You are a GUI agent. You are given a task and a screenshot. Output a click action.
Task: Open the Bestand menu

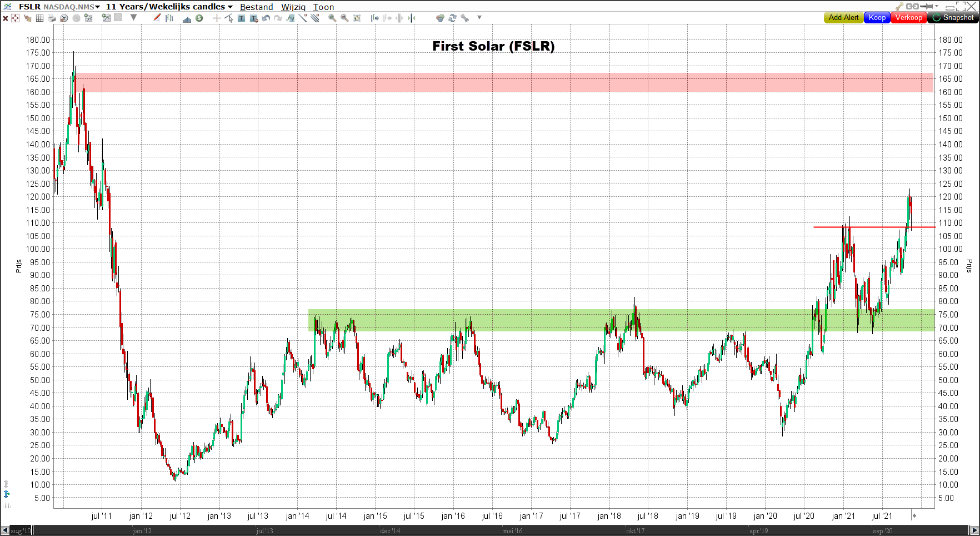pos(257,7)
